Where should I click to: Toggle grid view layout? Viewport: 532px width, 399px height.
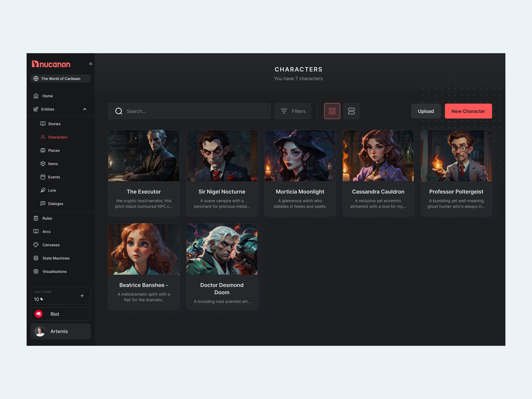(x=332, y=111)
